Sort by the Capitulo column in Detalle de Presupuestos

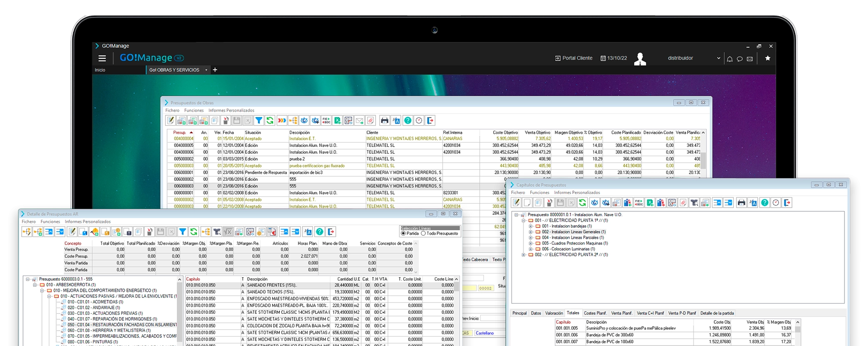(193, 279)
